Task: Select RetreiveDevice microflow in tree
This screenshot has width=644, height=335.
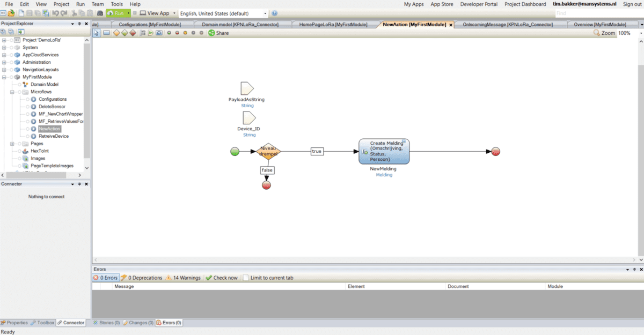Action: [54, 136]
